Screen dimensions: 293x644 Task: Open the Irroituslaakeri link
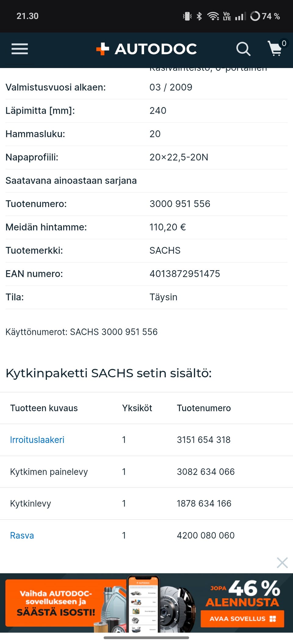pyautogui.click(x=37, y=440)
